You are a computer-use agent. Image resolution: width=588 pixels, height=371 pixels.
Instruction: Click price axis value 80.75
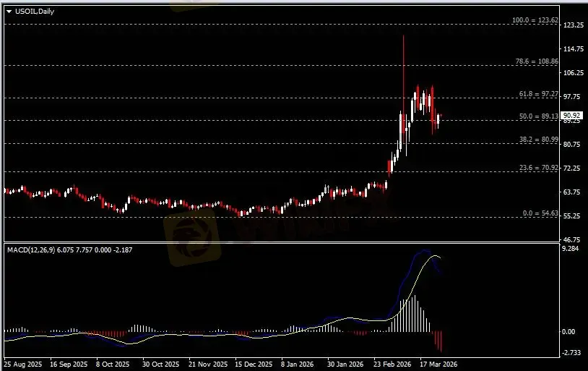point(574,144)
